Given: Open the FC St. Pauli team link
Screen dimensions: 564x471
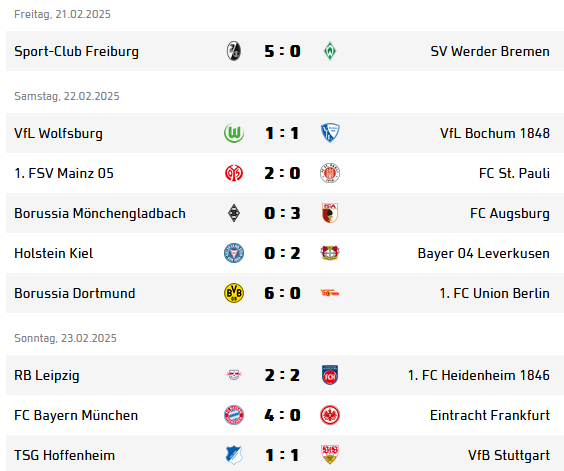Looking at the screenshot, I should (x=514, y=173).
